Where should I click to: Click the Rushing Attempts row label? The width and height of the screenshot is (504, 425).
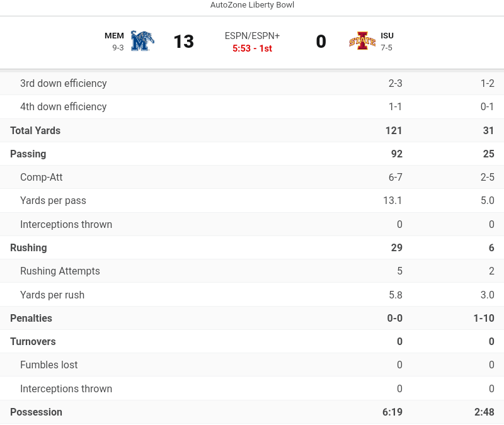point(60,271)
